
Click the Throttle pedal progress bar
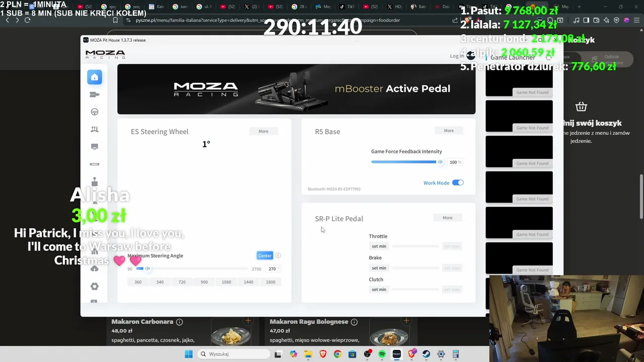click(416, 246)
